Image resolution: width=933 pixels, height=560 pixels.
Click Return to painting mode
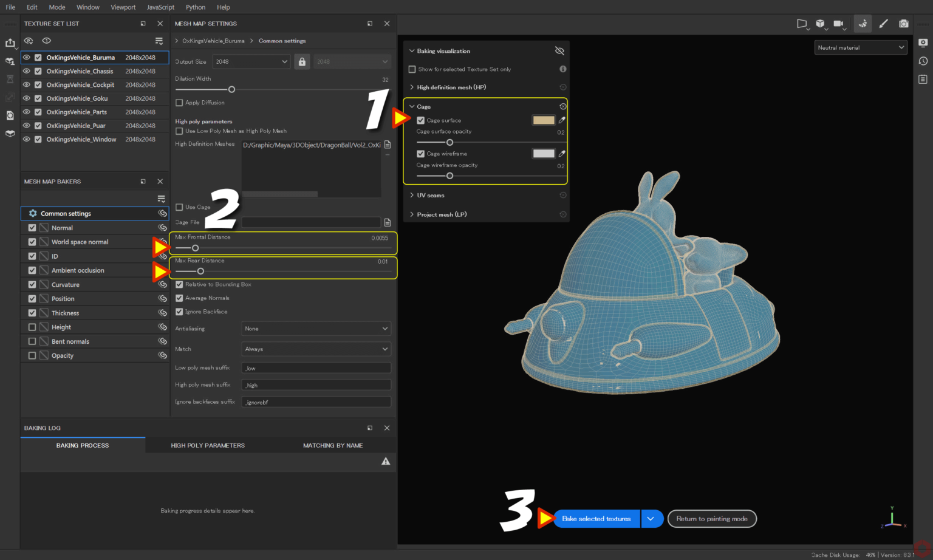coord(711,519)
